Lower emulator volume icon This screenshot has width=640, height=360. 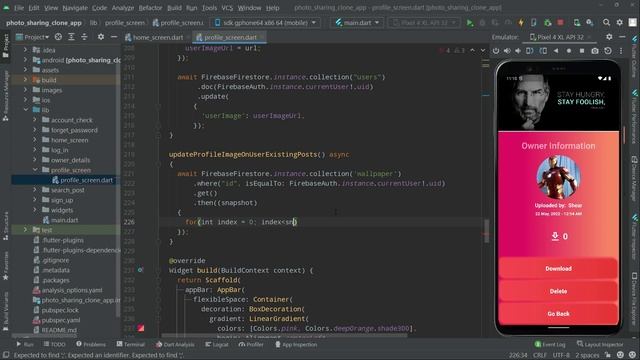point(518,51)
